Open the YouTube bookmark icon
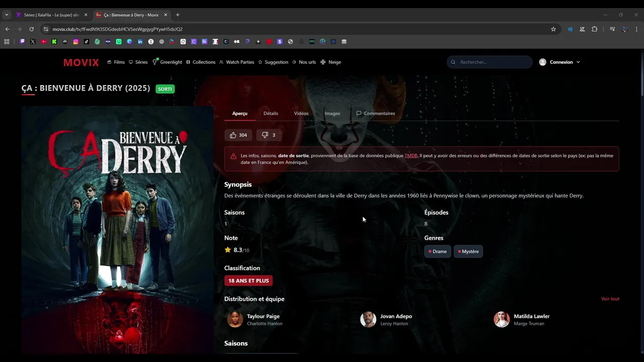644x362 pixels. [x=44, y=42]
